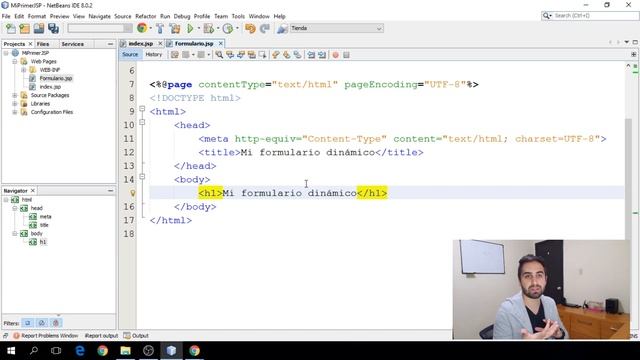Screen dimensions: 640x360
Task: Open the Tienda configuration dropdown
Action: 336,28
